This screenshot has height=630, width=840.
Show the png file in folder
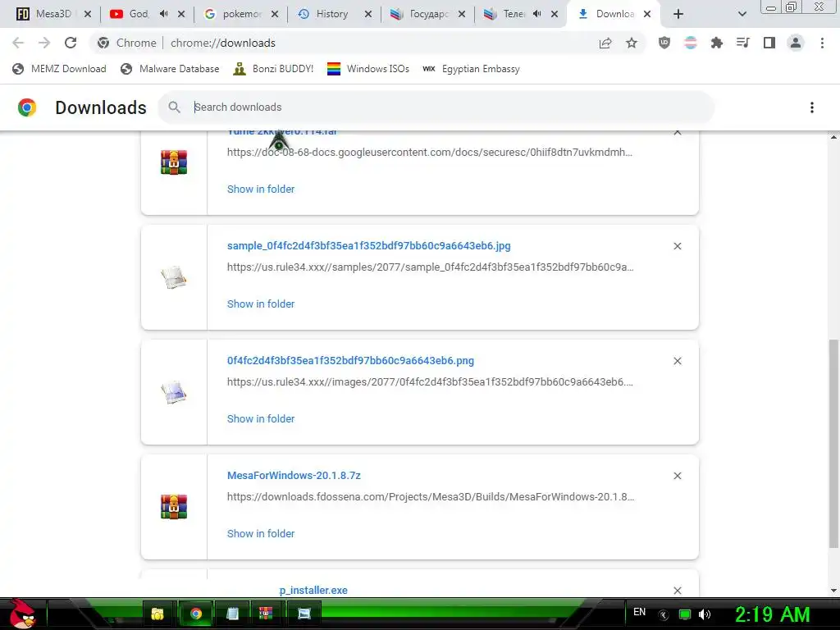coord(261,419)
